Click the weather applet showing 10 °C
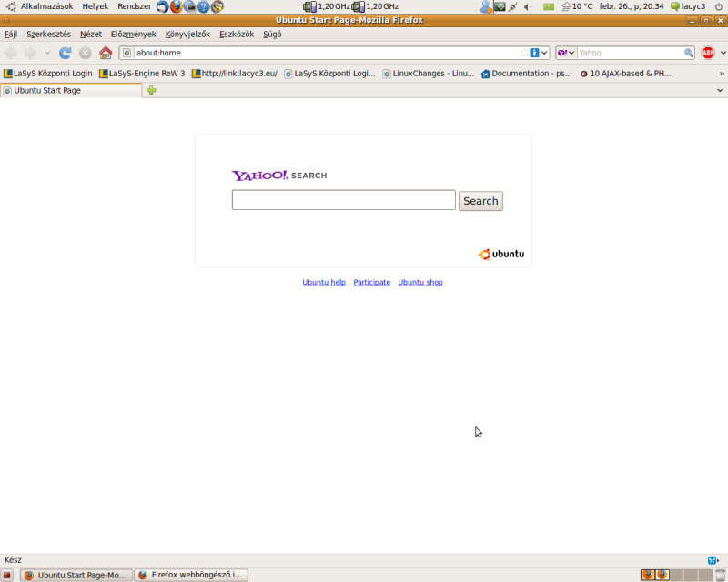Image resolution: width=728 pixels, height=582 pixels. 577,6
